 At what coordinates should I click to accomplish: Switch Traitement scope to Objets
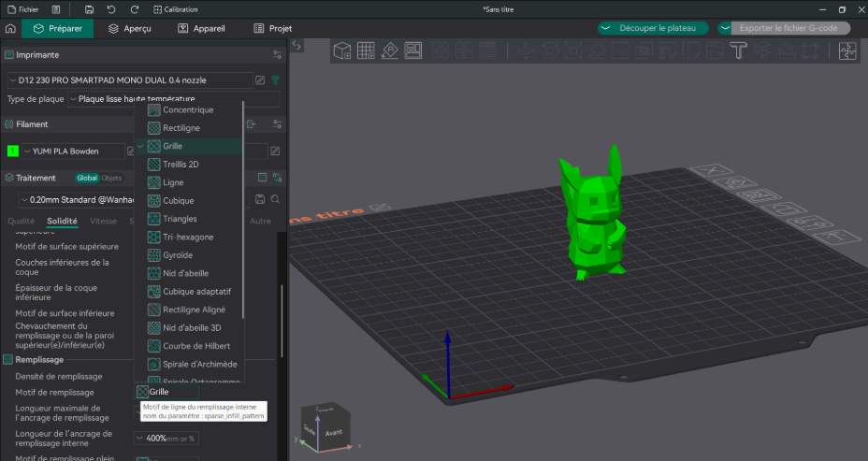click(111, 178)
